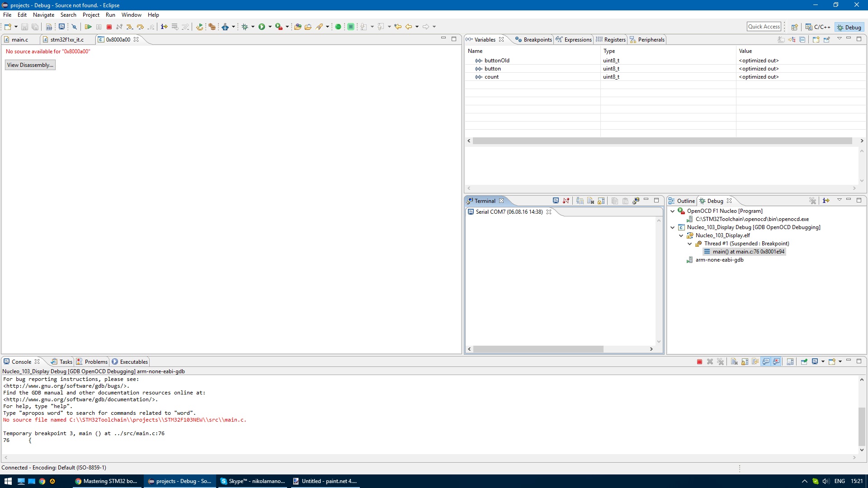The width and height of the screenshot is (868, 488).
Task: Click the Resume debugging icon
Action: 88,27
